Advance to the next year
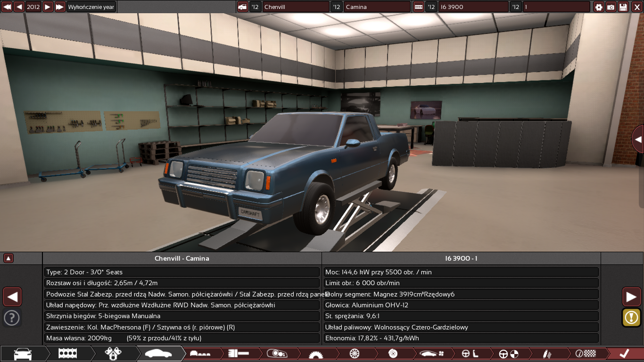 48,7
